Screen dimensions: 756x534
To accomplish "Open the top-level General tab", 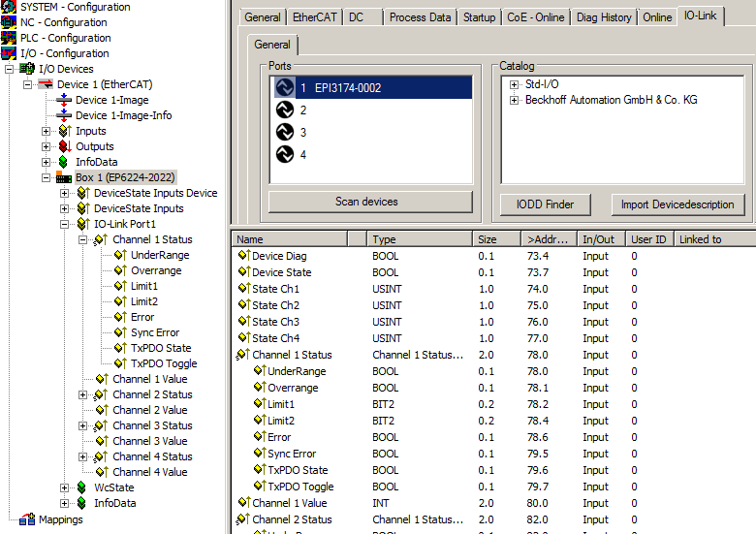I will [x=263, y=17].
